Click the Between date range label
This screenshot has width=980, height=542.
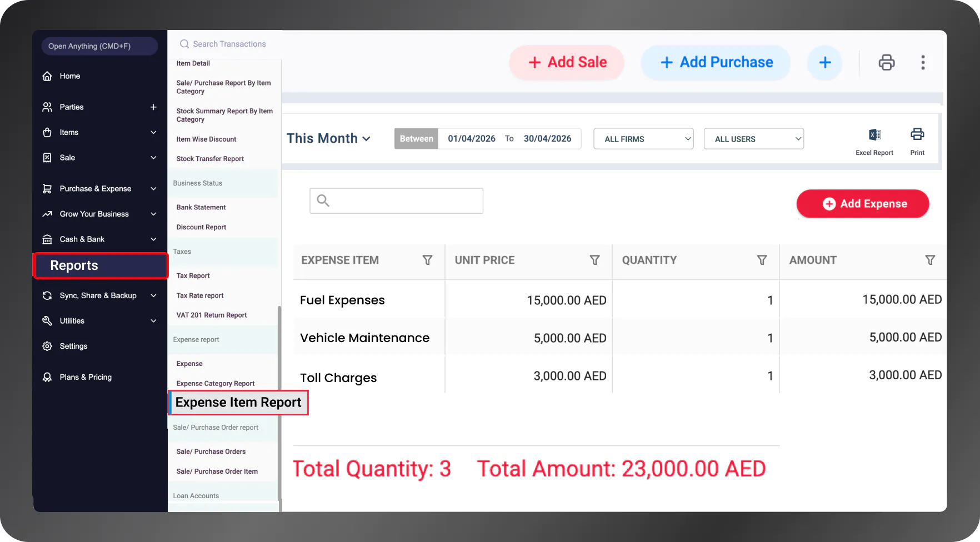click(x=416, y=139)
